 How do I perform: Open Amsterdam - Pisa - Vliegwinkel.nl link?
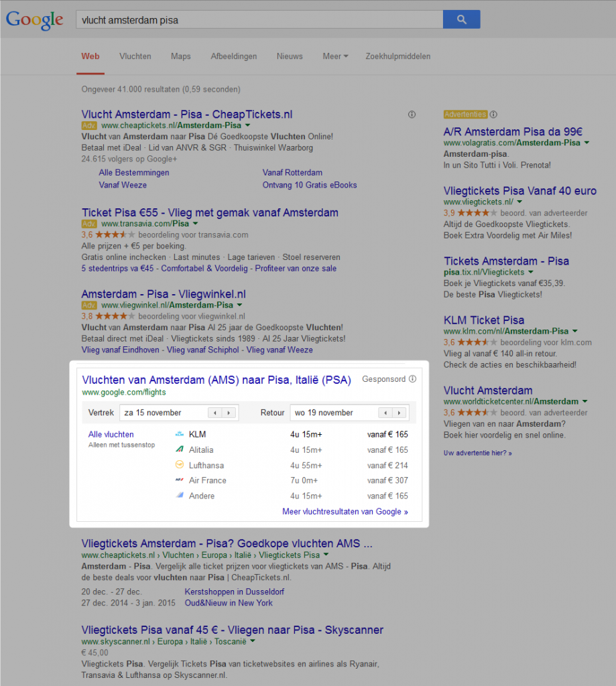click(x=164, y=294)
